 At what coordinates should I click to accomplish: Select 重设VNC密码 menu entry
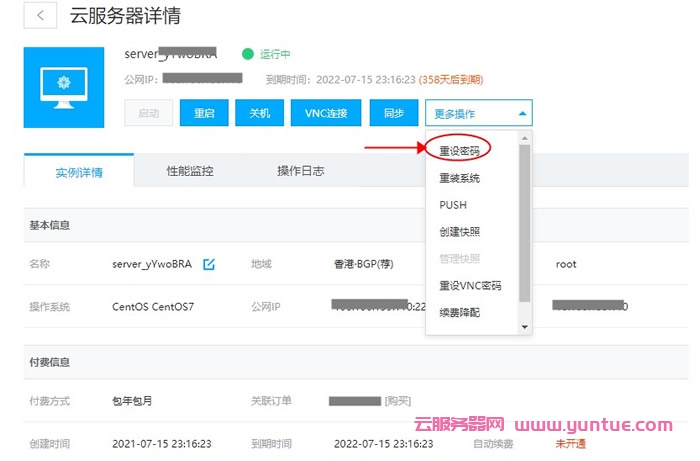click(x=470, y=286)
